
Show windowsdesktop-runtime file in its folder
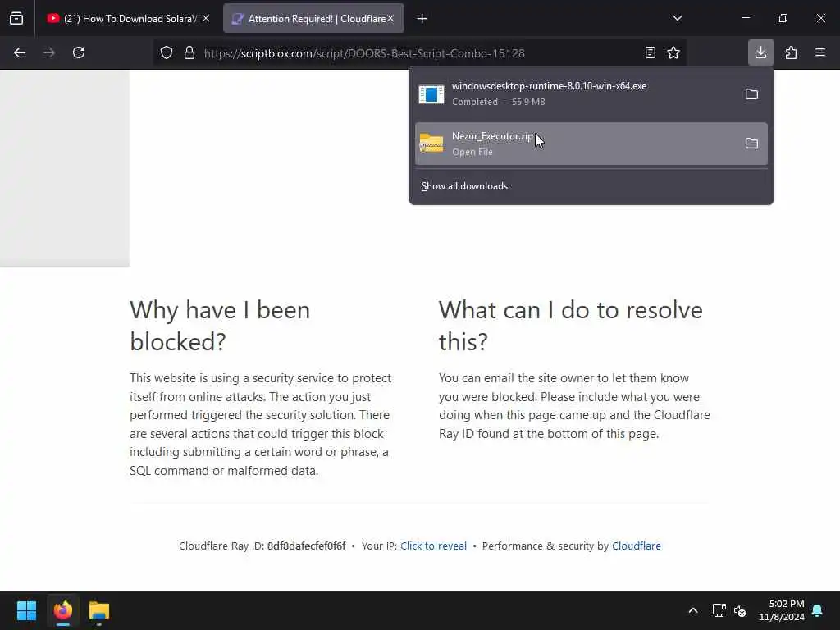751,94
